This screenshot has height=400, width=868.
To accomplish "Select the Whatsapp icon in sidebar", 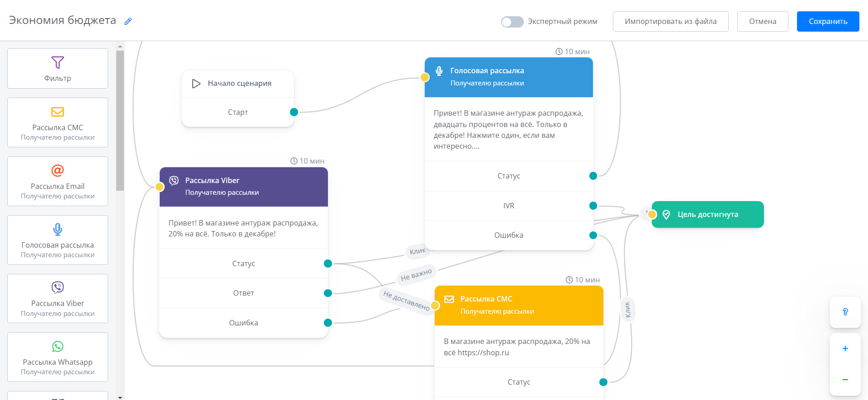I will click(x=57, y=346).
